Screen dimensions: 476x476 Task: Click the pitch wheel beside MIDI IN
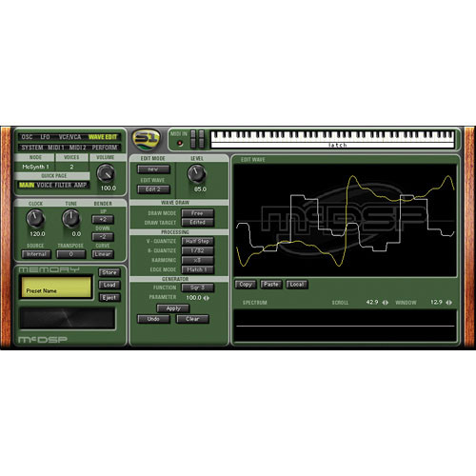[x=193, y=139]
